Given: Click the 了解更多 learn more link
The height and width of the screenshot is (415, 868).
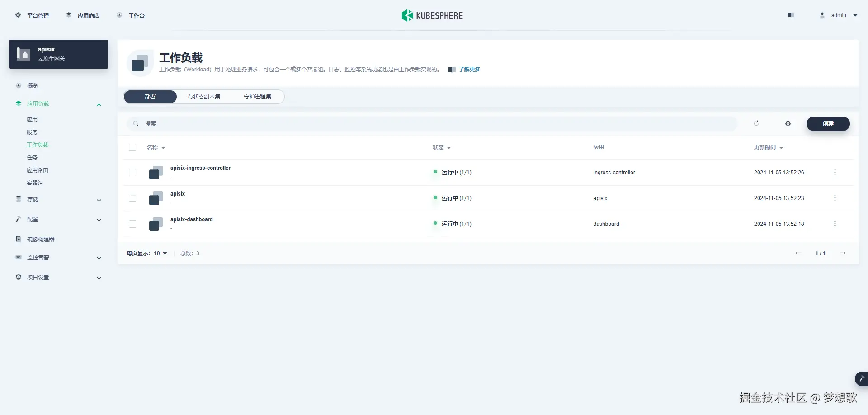Looking at the screenshot, I should point(469,70).
